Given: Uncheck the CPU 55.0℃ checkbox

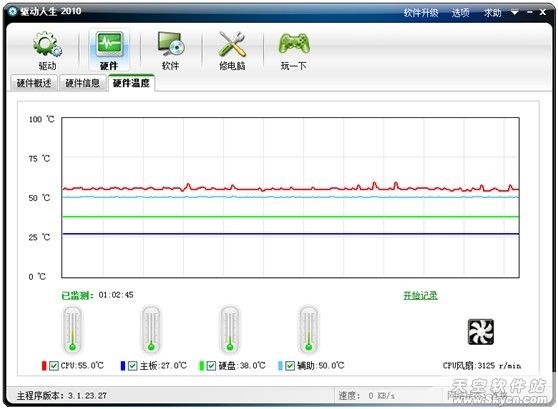Looking at the screenshot, I should (x=54, y=366).
